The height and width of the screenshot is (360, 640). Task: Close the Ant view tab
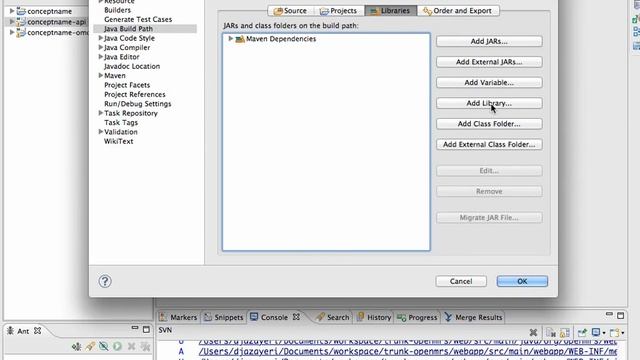coord(38,331)
